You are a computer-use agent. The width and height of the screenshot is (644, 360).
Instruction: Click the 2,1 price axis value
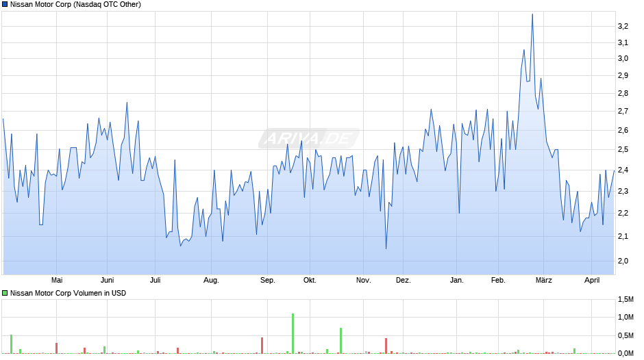coord(623,236)
